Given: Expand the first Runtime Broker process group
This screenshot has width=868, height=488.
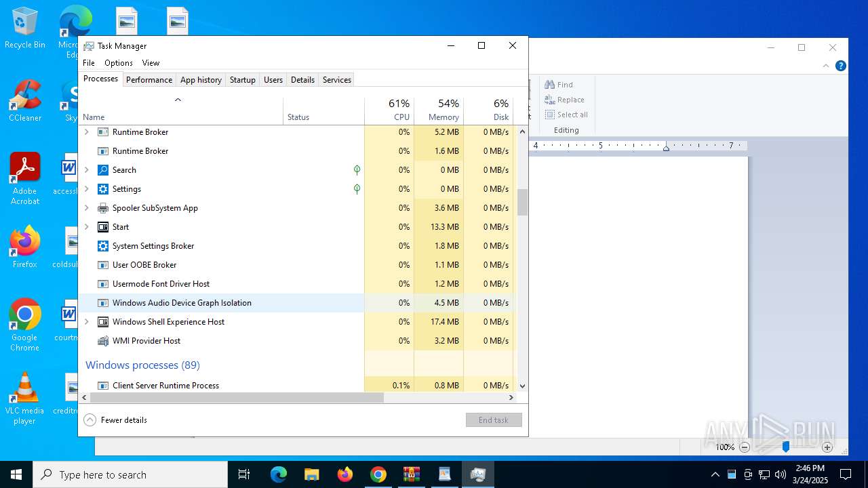Looking at the screenshot, I should pos(86,132).
